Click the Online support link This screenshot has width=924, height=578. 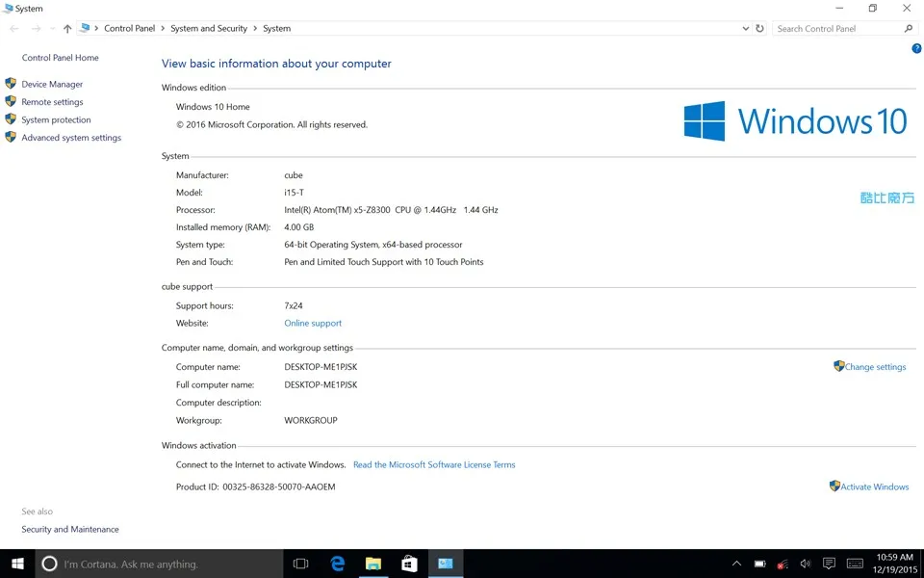[313, 324]
